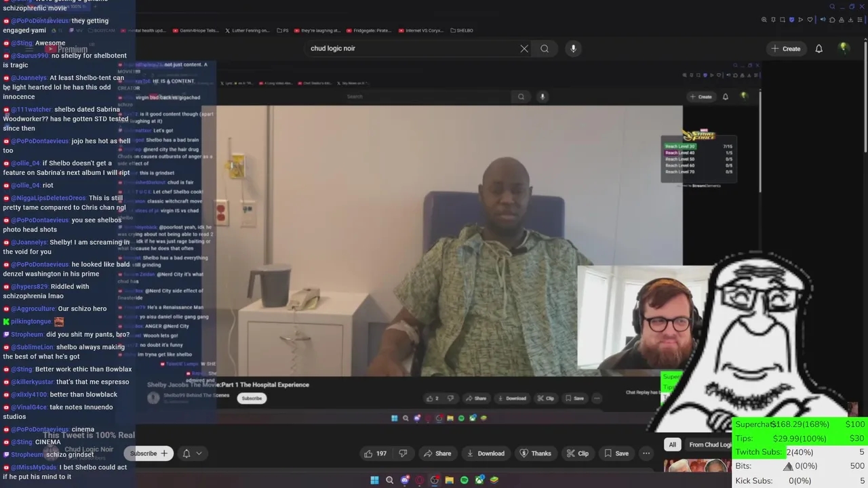The width and height of the screenshot is (868, 488).
Task: Open Windows taskbar search
Action: 389,481
